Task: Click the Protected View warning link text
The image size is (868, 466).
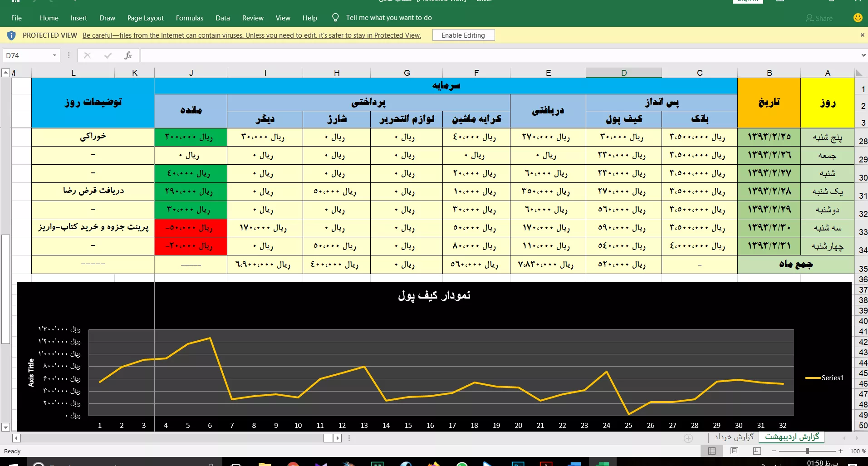Action: tap(251, 35)
